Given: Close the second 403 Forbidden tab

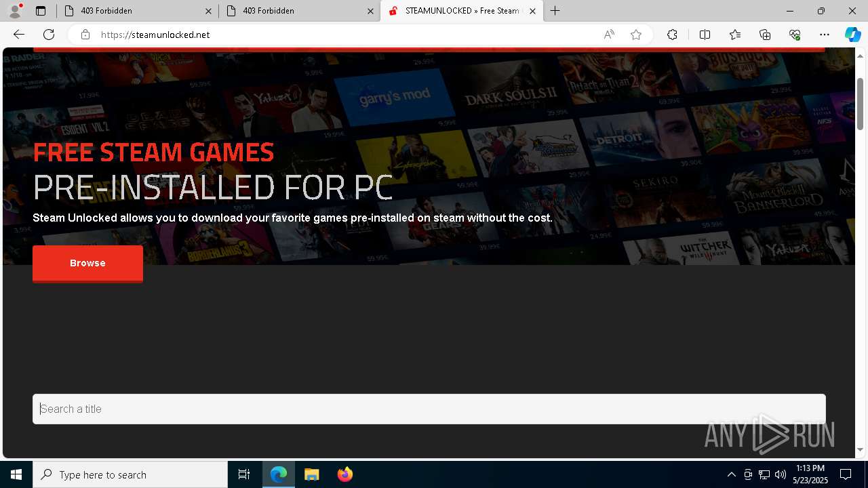Looking at the screenshot, I should click(370, 11).
